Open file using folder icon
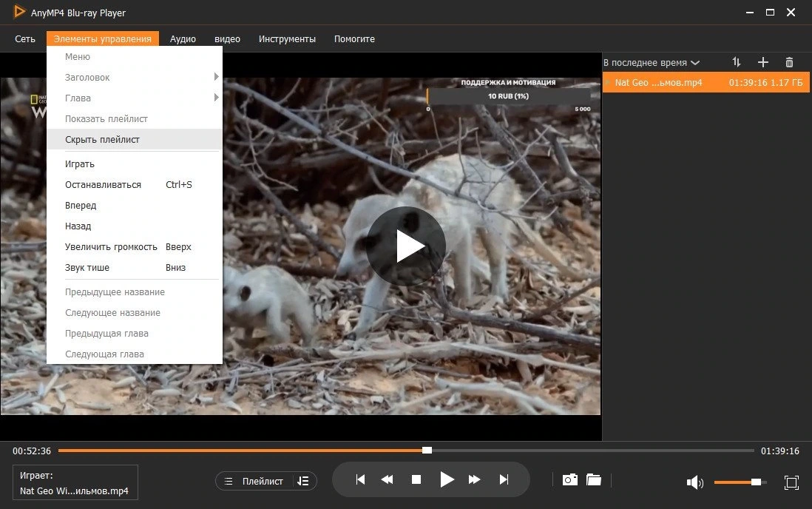Screen dimensions: 812x509 click(593, 479)
